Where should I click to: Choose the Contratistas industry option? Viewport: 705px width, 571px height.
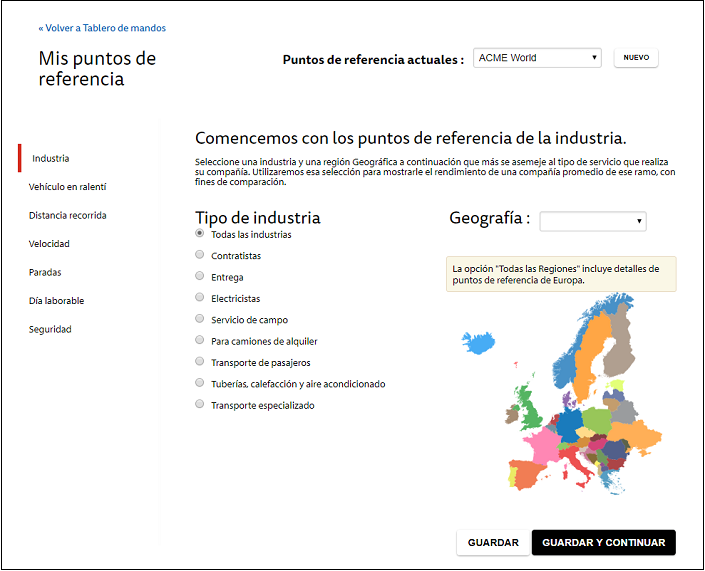pos(200,254)
